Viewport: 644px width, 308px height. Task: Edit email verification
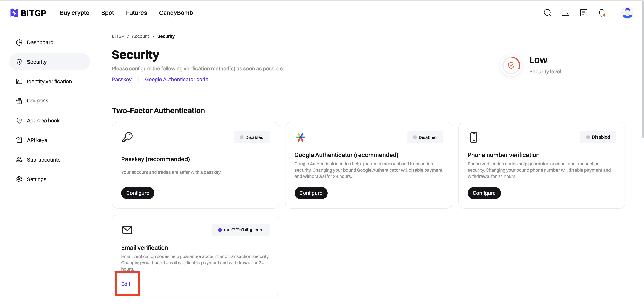125,284
